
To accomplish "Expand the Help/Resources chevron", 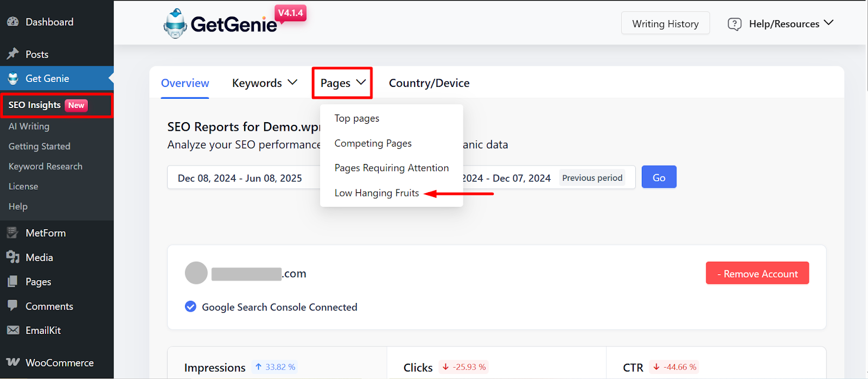I will (x=828, y=23).
